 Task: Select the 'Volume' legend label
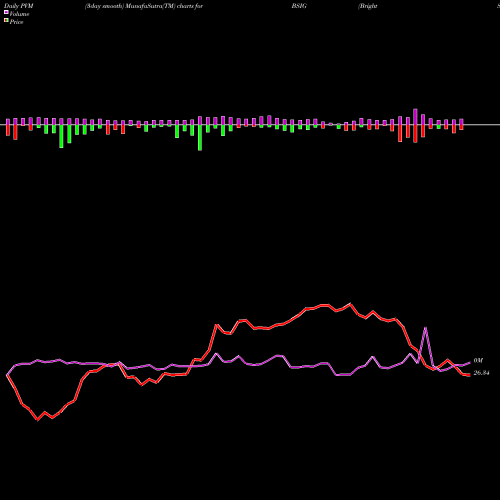click(19, 14)
